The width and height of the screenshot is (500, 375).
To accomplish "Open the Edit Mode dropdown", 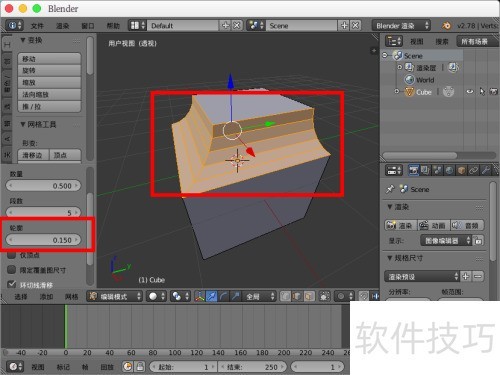I will pos(115,296).
